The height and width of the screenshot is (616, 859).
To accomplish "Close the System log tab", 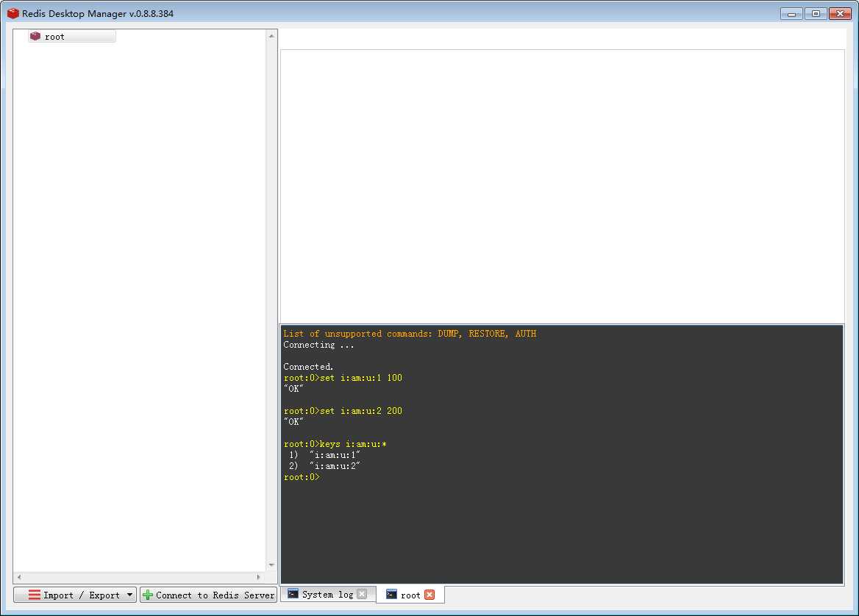I will tap(362, 594).
